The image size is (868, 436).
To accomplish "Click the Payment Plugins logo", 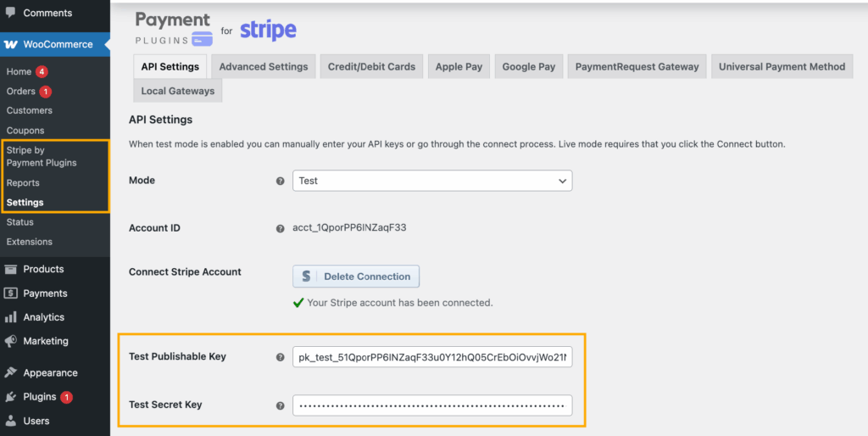I will 173,29.
